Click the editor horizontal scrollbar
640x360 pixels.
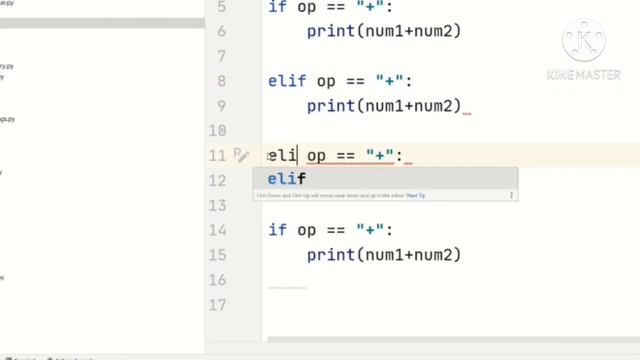click(x=453, y=339)
